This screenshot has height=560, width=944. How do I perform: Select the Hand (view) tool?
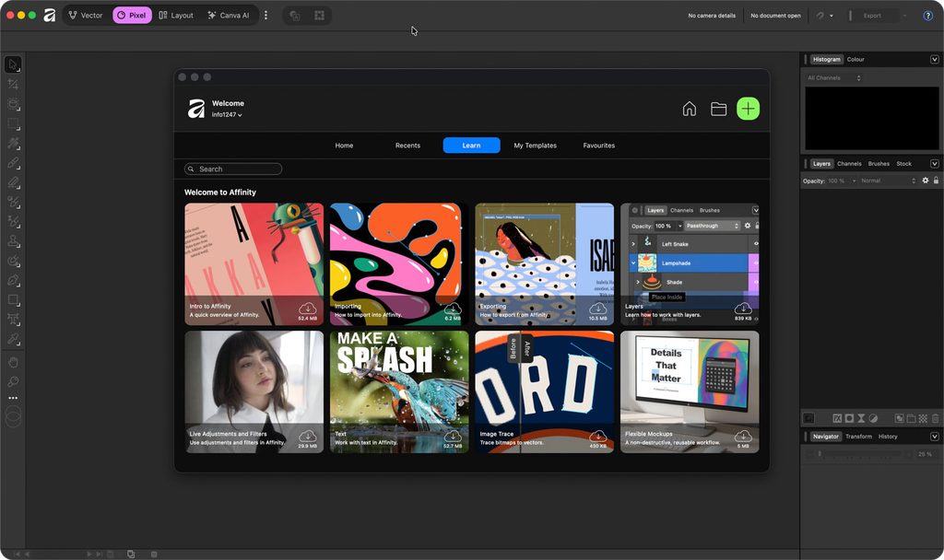pyautogui.click(x=13, y=362)
